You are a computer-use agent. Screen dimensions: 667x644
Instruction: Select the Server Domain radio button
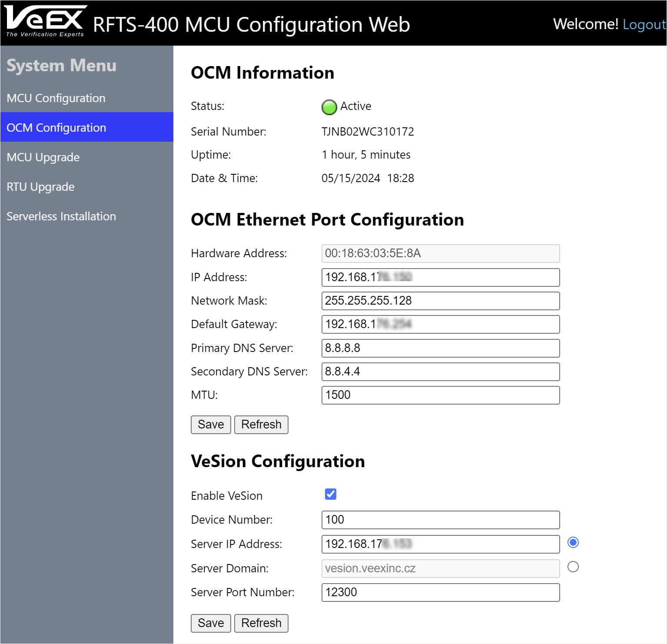pos(573,567)
